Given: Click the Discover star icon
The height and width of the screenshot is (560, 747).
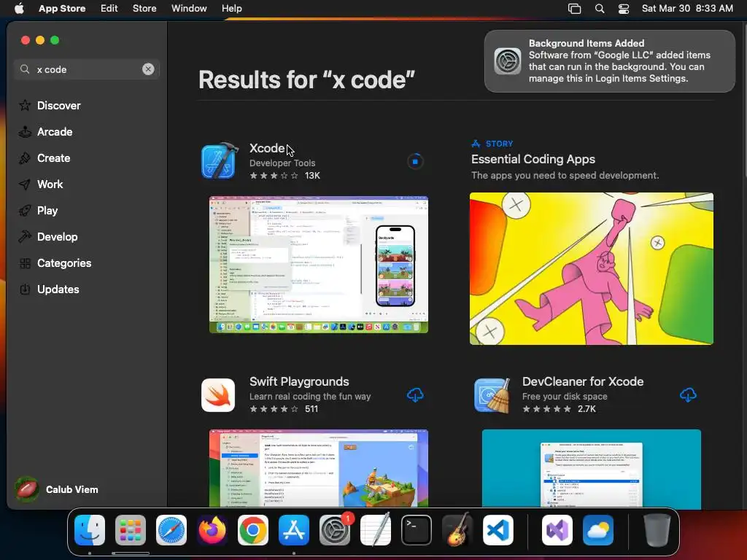Looking at the screenshot, I should (x=25, y=105).
